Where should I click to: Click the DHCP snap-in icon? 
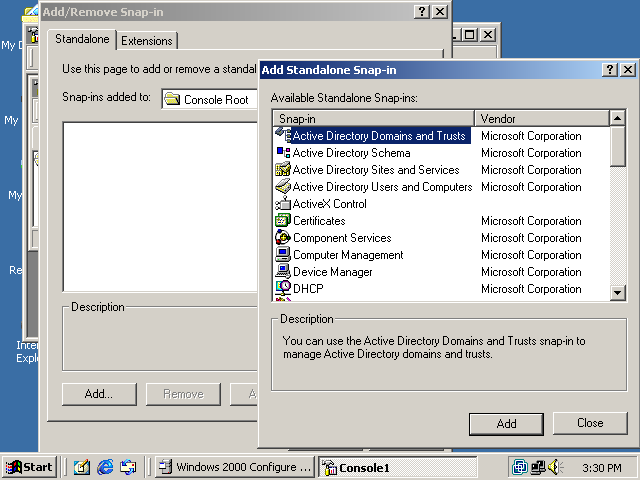[283, 288]
